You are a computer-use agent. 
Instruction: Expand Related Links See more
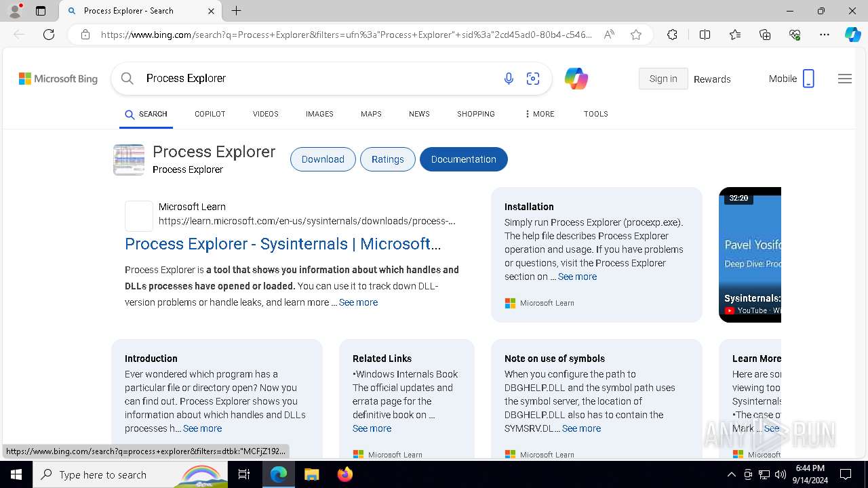372,428
